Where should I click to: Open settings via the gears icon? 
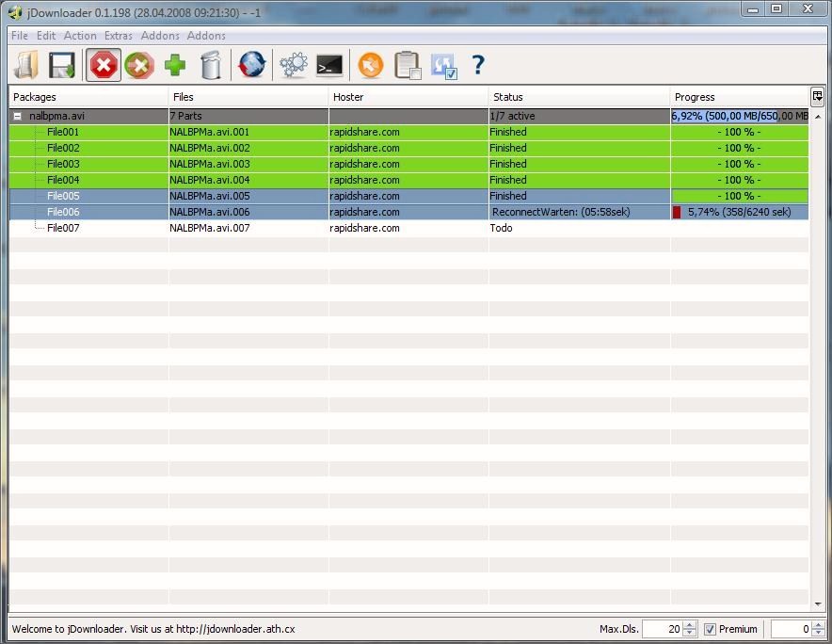(x=293, y=65)
